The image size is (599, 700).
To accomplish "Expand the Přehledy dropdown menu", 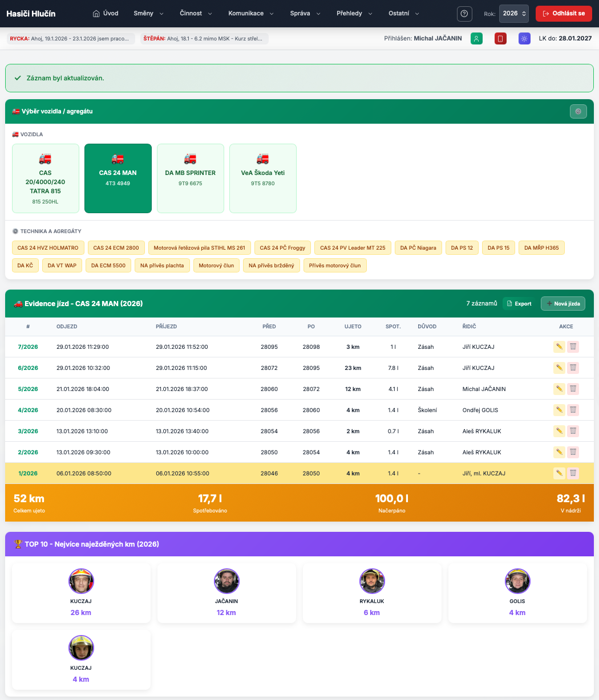I will tap(354, 14).
